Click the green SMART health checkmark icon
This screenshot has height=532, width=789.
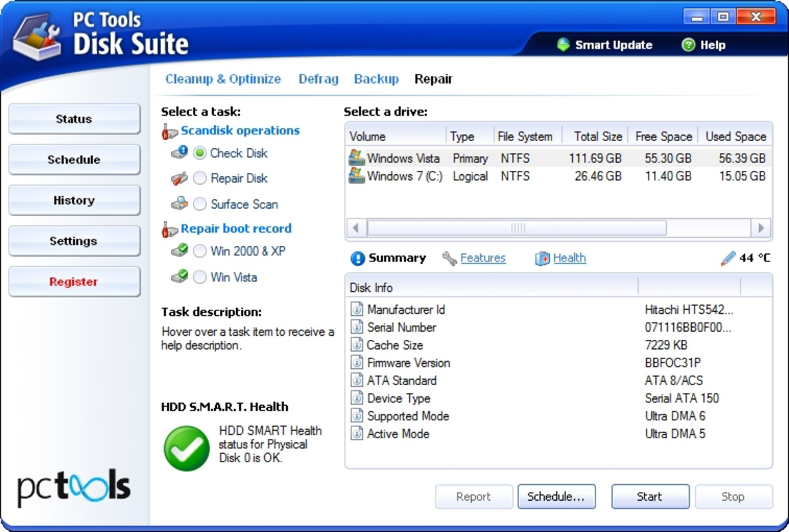click(187, 448)
